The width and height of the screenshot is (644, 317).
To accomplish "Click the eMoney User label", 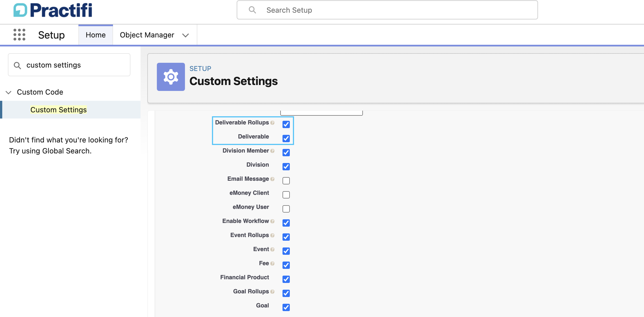I will coord(251,207).
